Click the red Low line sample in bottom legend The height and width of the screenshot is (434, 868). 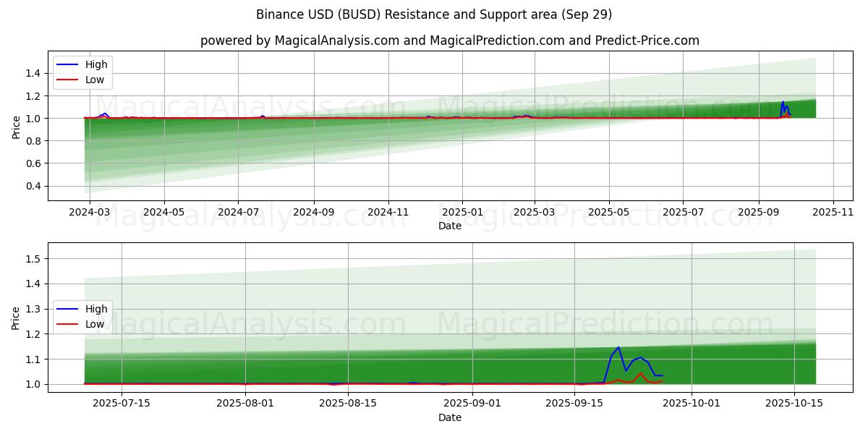pyautogui.click(x=69, y=324)
